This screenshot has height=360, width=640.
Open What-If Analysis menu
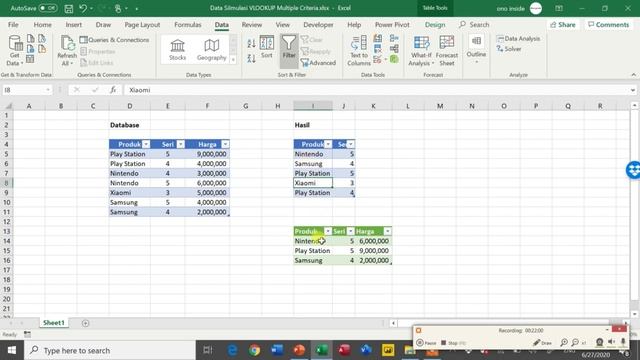[421, 51]
